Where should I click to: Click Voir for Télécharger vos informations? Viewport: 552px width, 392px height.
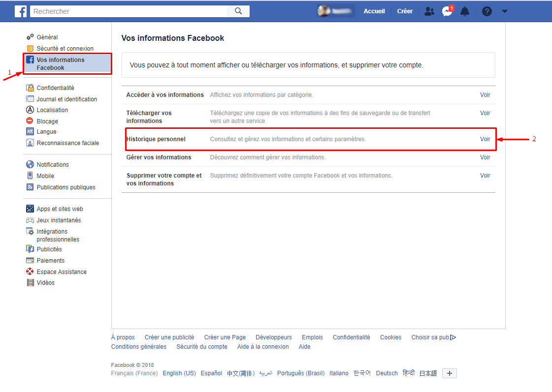[x=485, y=113]
